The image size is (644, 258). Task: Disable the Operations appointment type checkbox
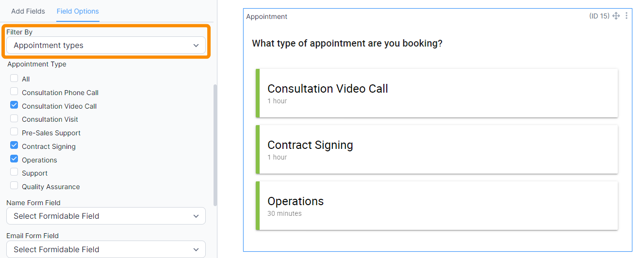(x=14, y=159)
